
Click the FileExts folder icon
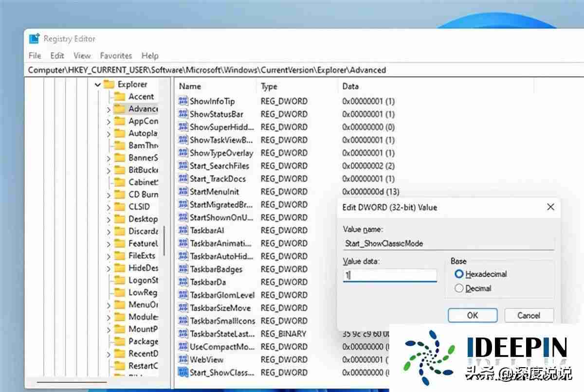(120, 255)
